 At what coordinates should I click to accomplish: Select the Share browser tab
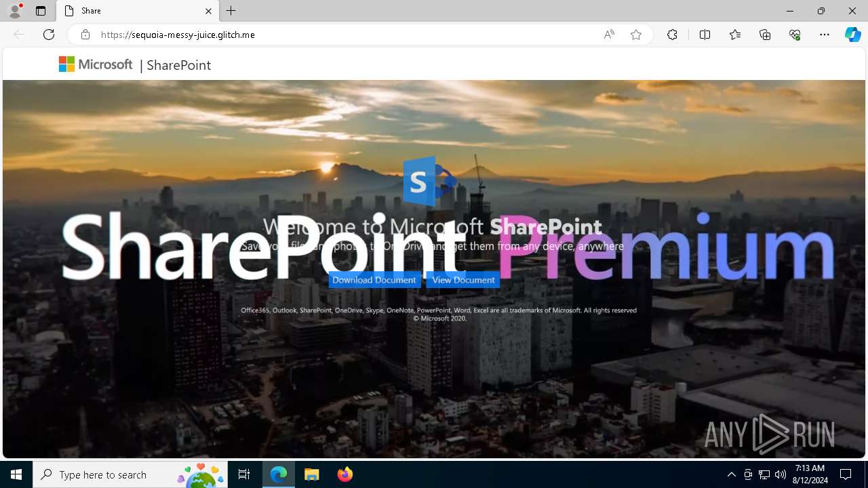138,11
